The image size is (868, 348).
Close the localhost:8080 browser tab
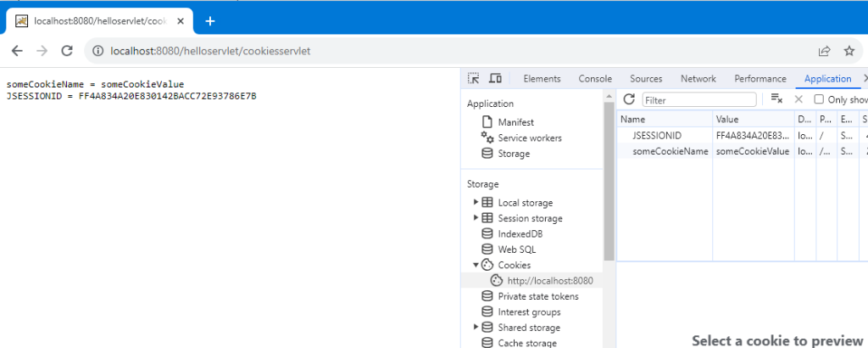[x=180, y=21]
